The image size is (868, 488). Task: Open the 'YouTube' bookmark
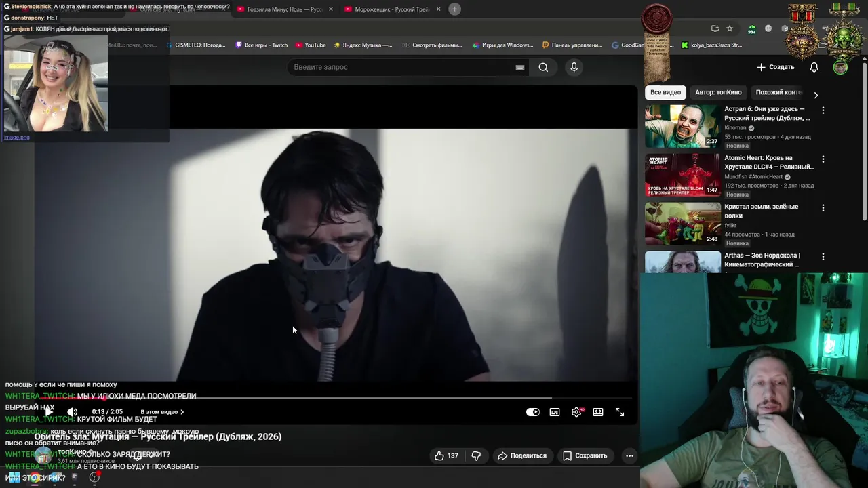click(x=311, y=45)
